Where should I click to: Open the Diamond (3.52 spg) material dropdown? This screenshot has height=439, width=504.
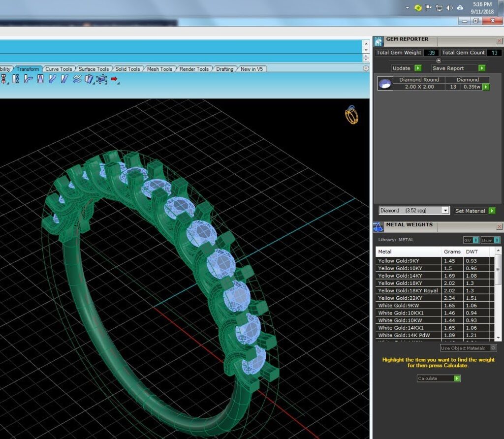pos(414,211)
